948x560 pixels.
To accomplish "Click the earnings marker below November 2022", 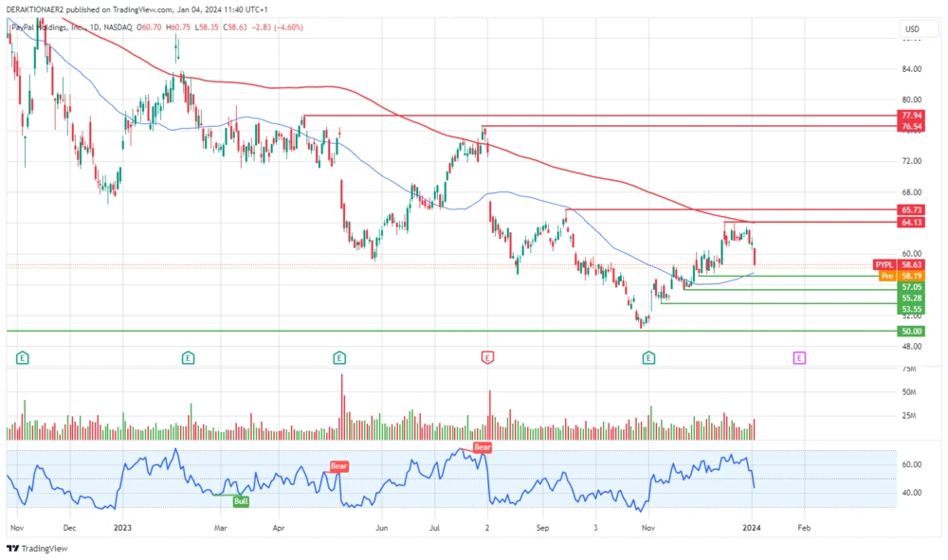I will (21, 358).
